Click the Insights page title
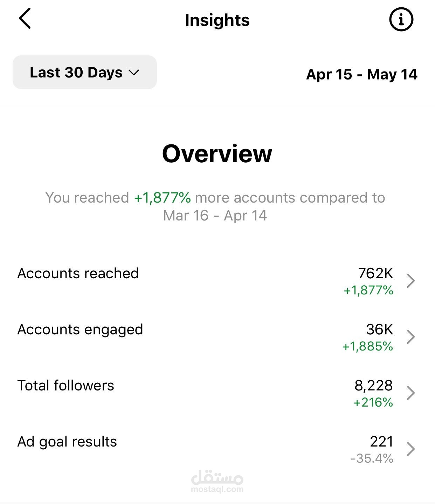The width and height of the screenshot is (435, 504). click(x=217, y=20)
